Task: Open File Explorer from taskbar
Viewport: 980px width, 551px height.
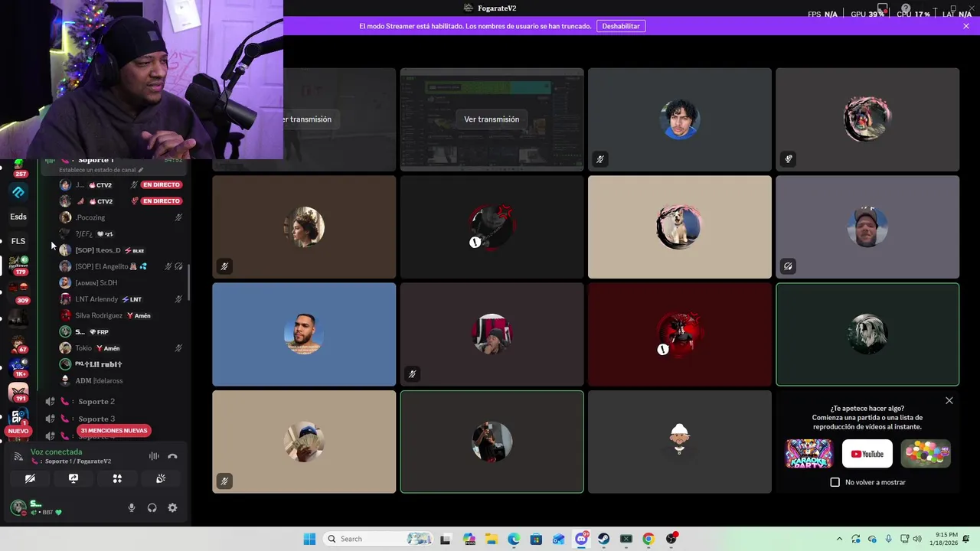Action: pos(491,539)
